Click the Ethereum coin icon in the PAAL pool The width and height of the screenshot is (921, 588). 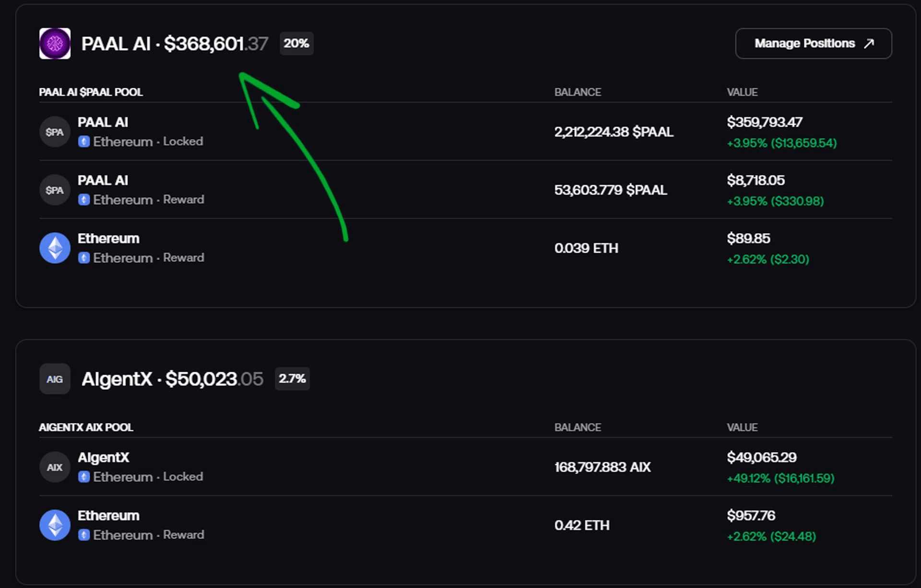click(x=55, y=248)
